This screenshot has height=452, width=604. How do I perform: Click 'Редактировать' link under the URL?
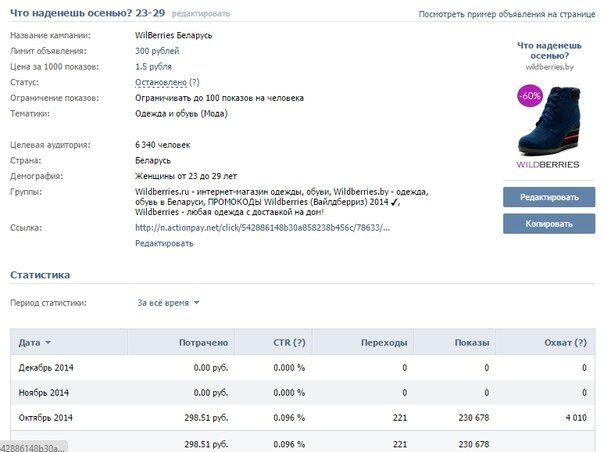click(164, 244)
